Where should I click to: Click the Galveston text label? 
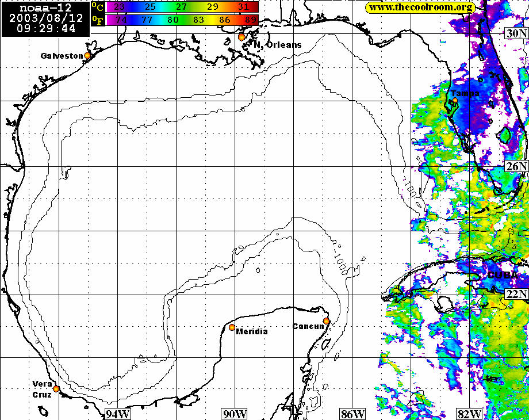click(x=62, y=56)
